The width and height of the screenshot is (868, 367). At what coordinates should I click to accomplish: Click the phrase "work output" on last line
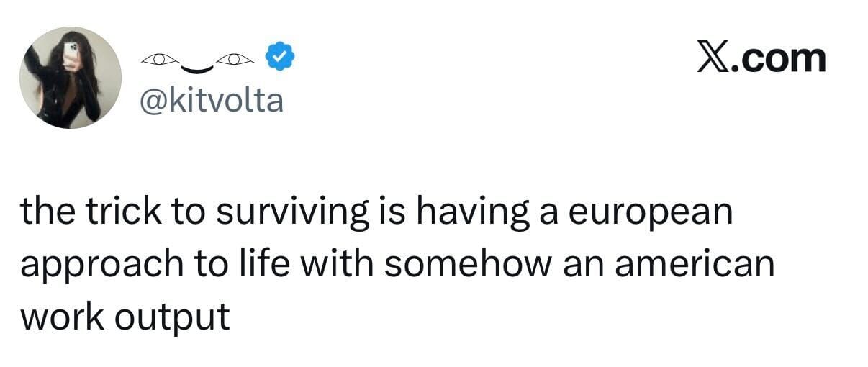[125, 316]
